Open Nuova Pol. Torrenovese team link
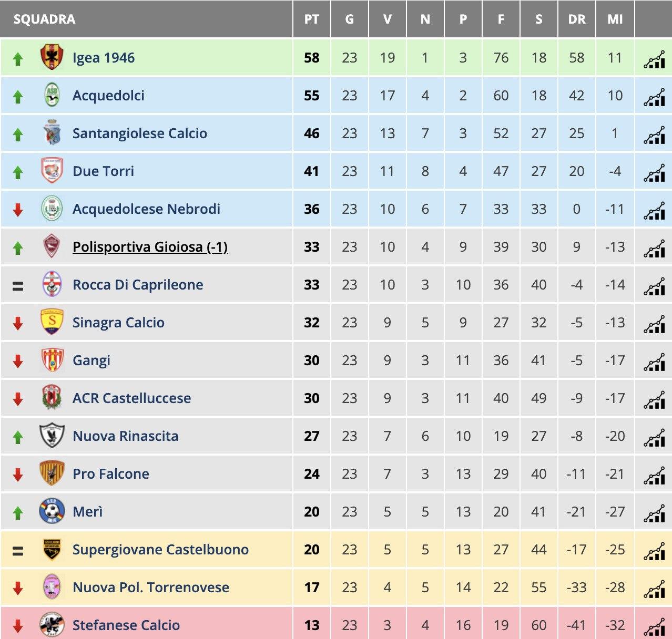672x639 pixels. 151,587
